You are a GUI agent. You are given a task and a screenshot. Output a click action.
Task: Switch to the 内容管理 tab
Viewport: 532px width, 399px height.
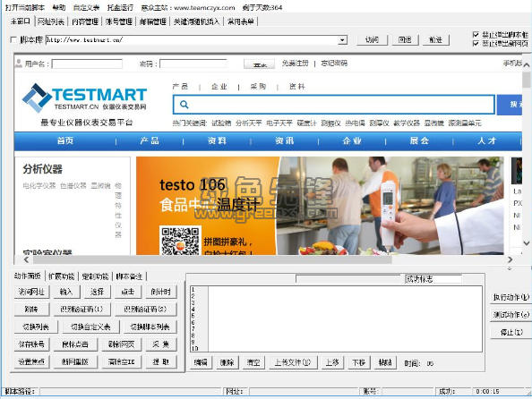coord(85,21)
